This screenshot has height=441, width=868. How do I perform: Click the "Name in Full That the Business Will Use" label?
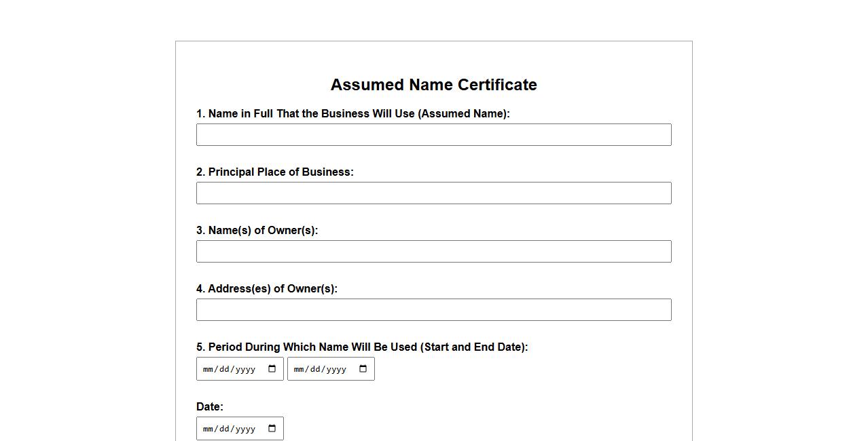[352, 114]
